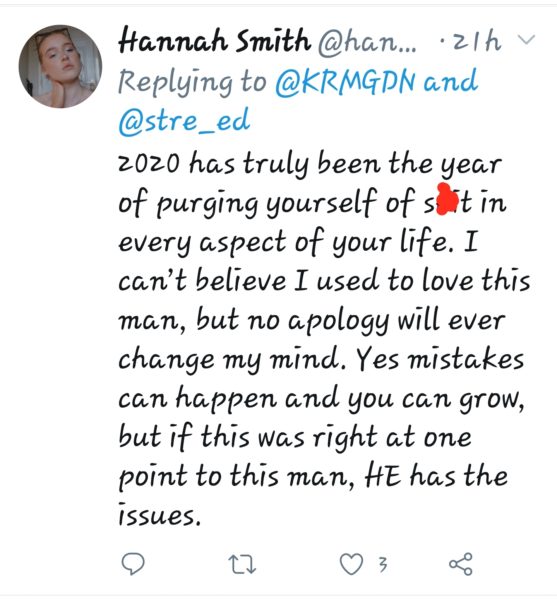The image size is (557, 600).
Task: Like the tweet with the heart icon
Action: (351, 564)
